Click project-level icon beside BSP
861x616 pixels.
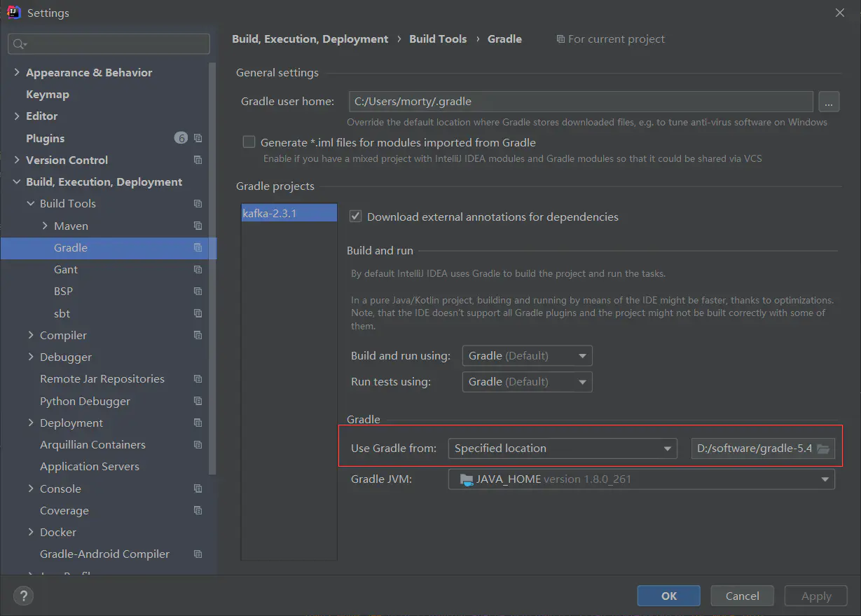(198, 291)
